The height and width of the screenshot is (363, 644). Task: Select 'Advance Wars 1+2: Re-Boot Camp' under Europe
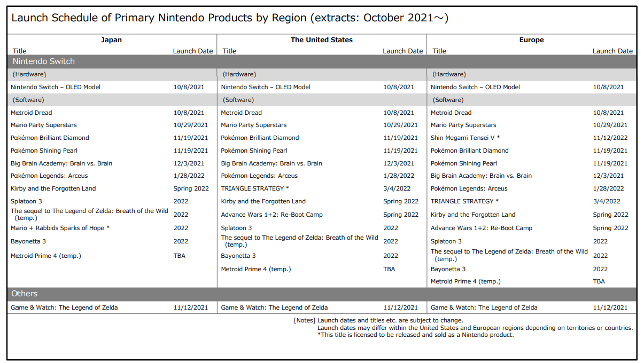pyautogui.click(x=482, y=228)
